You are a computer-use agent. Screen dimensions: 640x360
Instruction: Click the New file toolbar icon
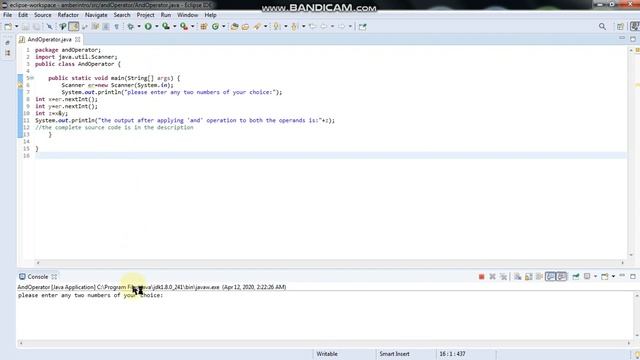point(8,27)
